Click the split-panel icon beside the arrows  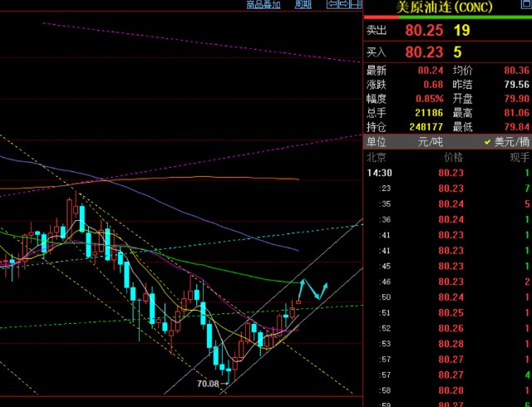[355, 5]
